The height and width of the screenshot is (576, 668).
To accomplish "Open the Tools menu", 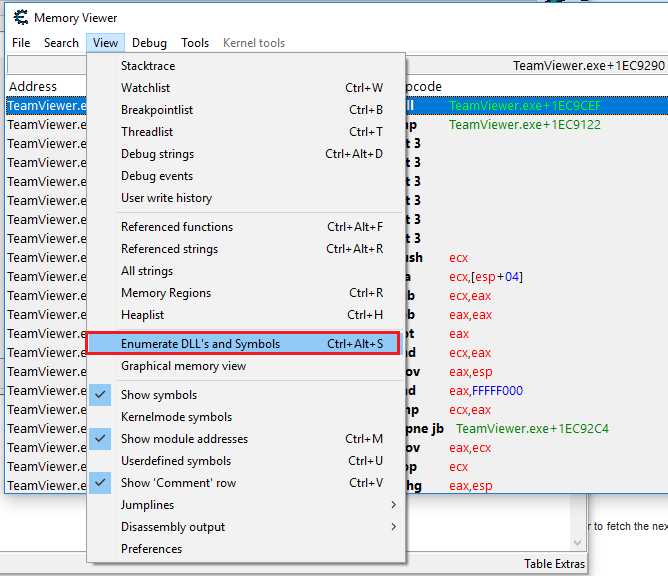I will [x=195, y=43].
